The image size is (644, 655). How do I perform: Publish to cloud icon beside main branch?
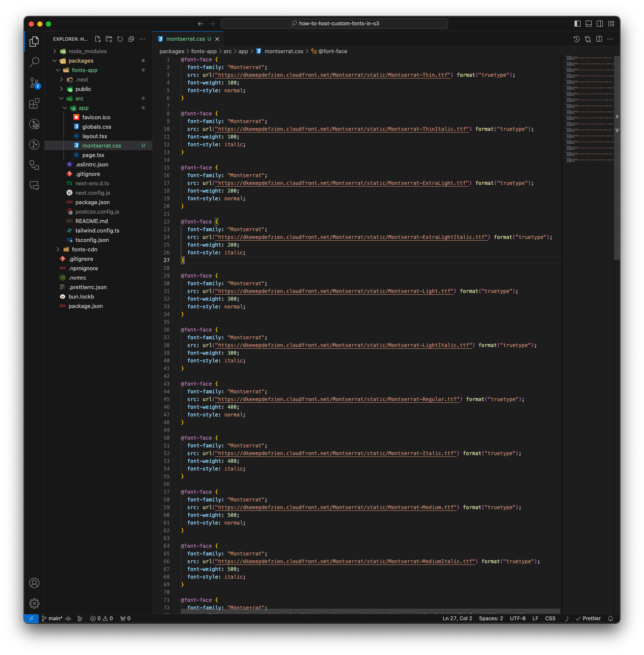(x=68, y=619)
